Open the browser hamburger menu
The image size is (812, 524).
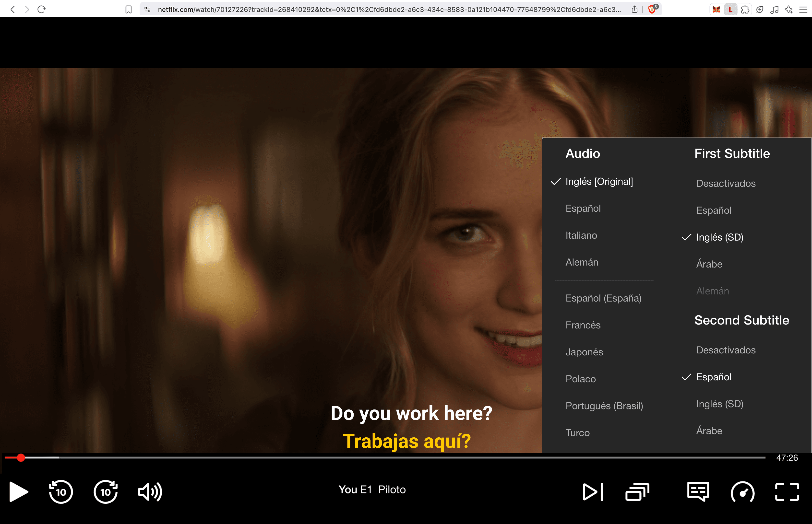point(803,9)
